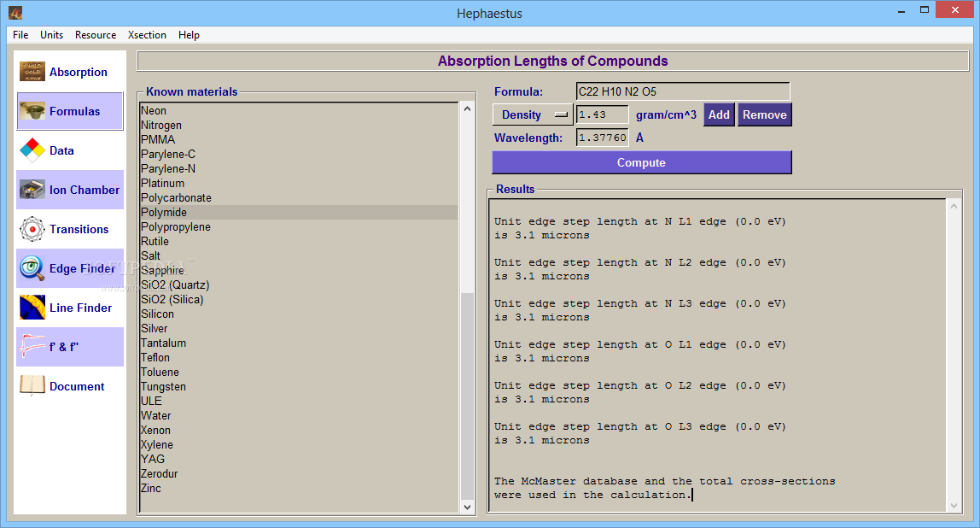Open the Transitions atom icon
The width and height of the screenshot is (980, 528).
pos(32,229)
